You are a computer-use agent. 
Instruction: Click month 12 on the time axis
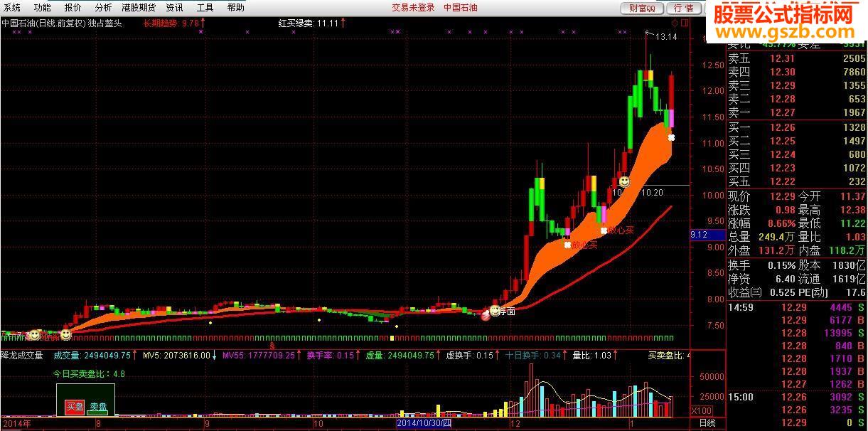click(x=515, y=424)
